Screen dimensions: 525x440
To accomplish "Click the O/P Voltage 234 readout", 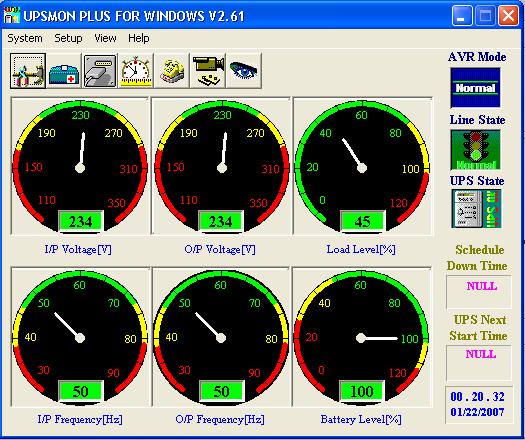I will 221,221.
